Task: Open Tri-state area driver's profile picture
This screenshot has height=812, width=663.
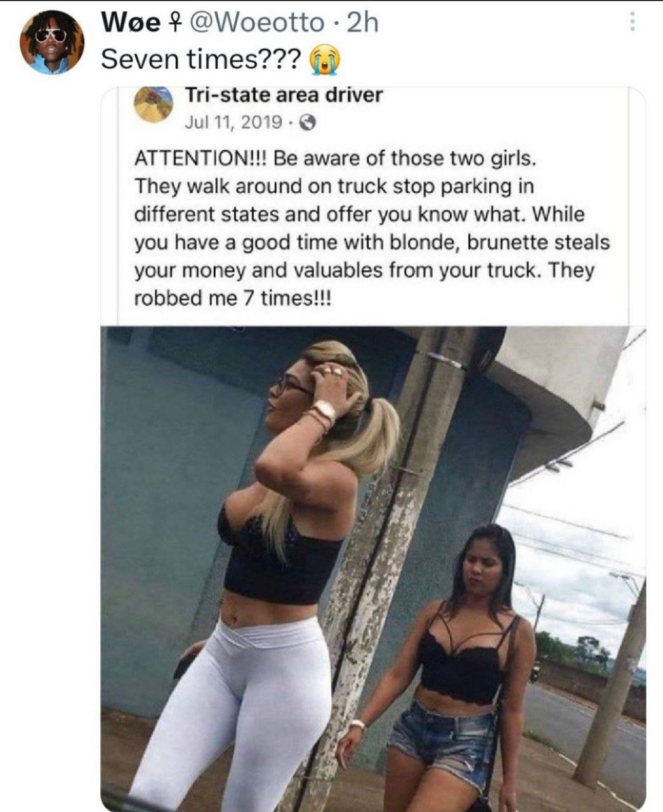Action: point(154,105)
